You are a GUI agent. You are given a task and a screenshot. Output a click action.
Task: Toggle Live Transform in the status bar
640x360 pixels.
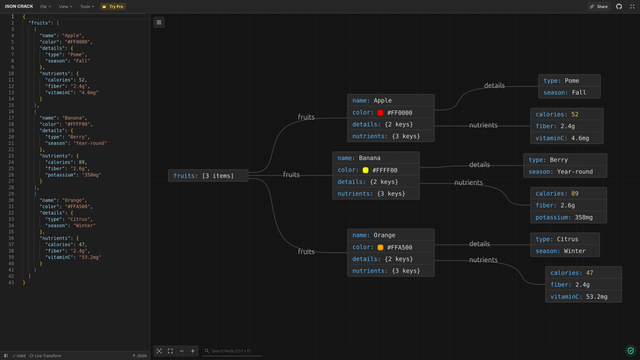click(45, 356)
